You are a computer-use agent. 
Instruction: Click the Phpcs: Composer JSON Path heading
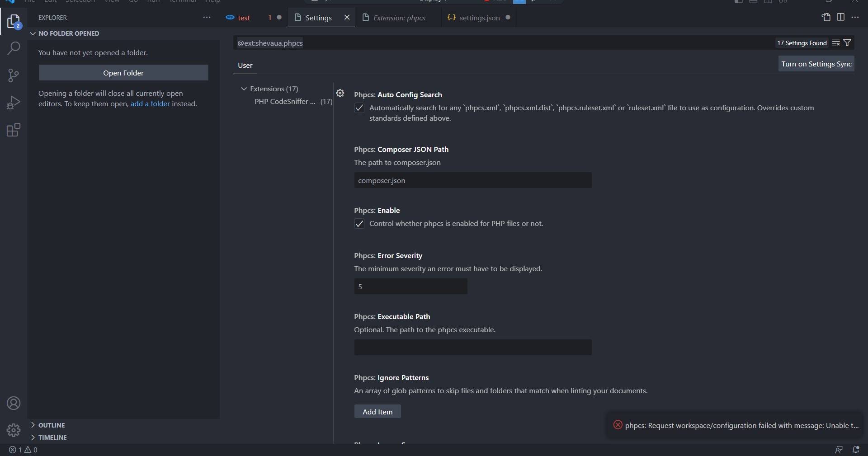click(x=401, y=150)
